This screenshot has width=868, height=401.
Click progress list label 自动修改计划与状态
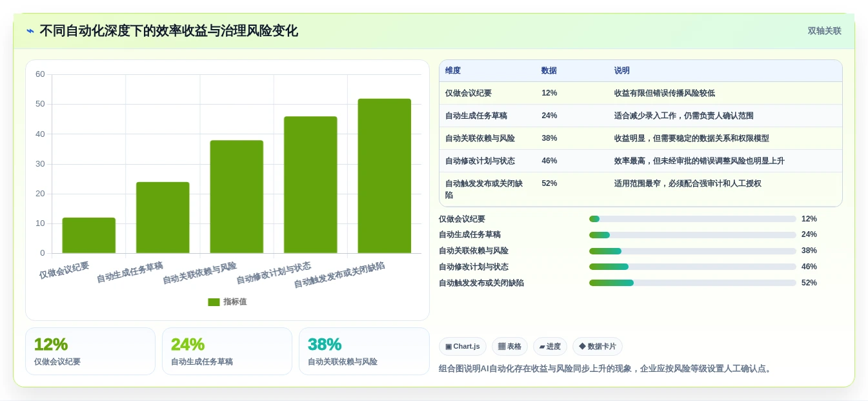(x=474, y=267)
